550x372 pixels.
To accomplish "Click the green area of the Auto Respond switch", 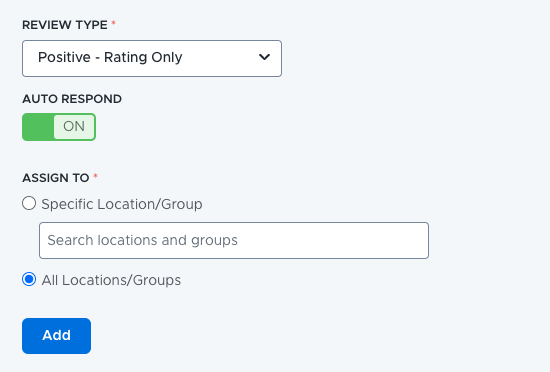I will pos(38,127).
